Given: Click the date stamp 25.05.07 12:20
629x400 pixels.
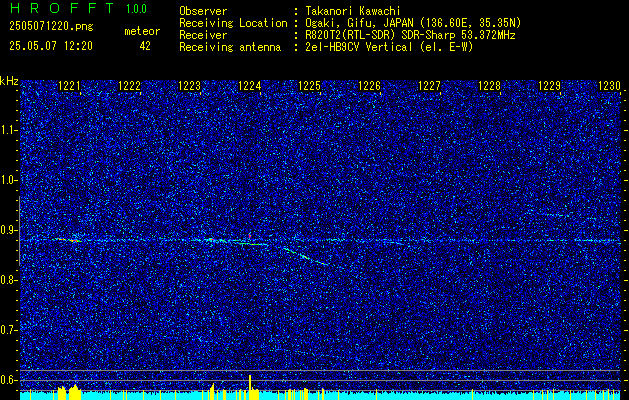Looking at the screenshot, I should point(51,46).
